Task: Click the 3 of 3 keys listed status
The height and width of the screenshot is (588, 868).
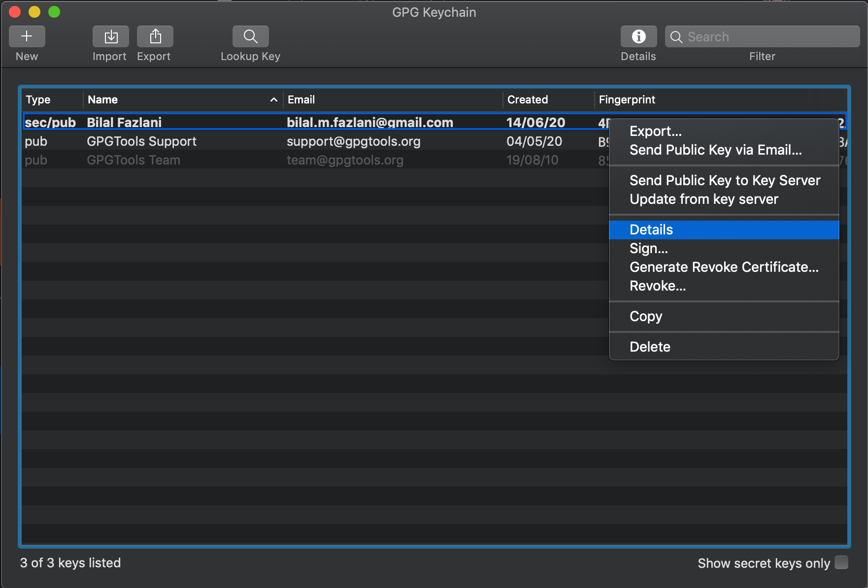Action: pos(70,563)
